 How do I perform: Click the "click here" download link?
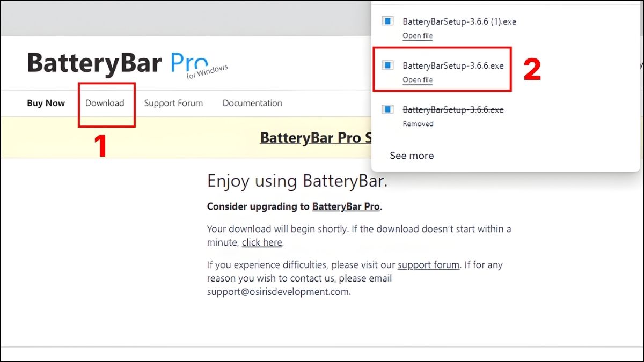(x=262, y=242)
